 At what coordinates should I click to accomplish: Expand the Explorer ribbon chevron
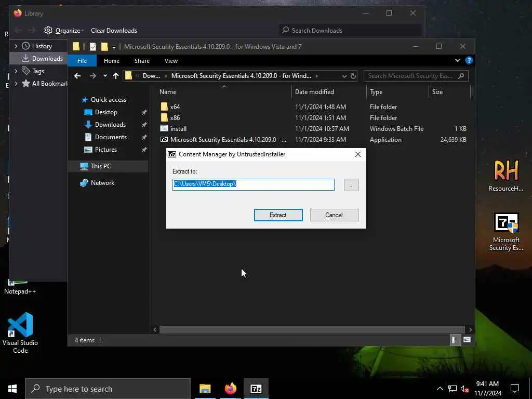tap(457, 60)
